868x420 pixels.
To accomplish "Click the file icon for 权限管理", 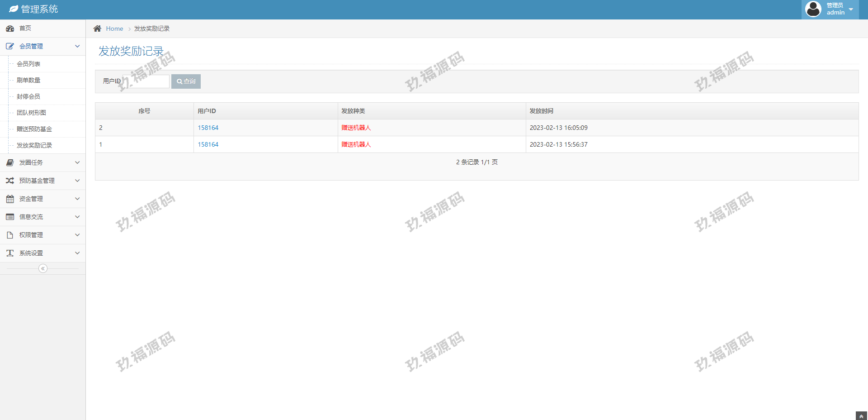I will coord(10,235).
